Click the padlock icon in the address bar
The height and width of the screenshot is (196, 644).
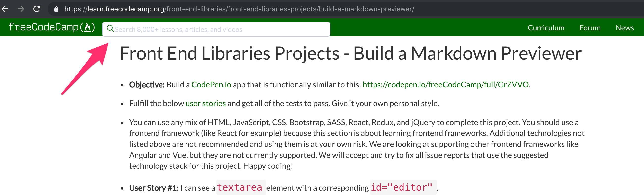click(x=56, y=9)
